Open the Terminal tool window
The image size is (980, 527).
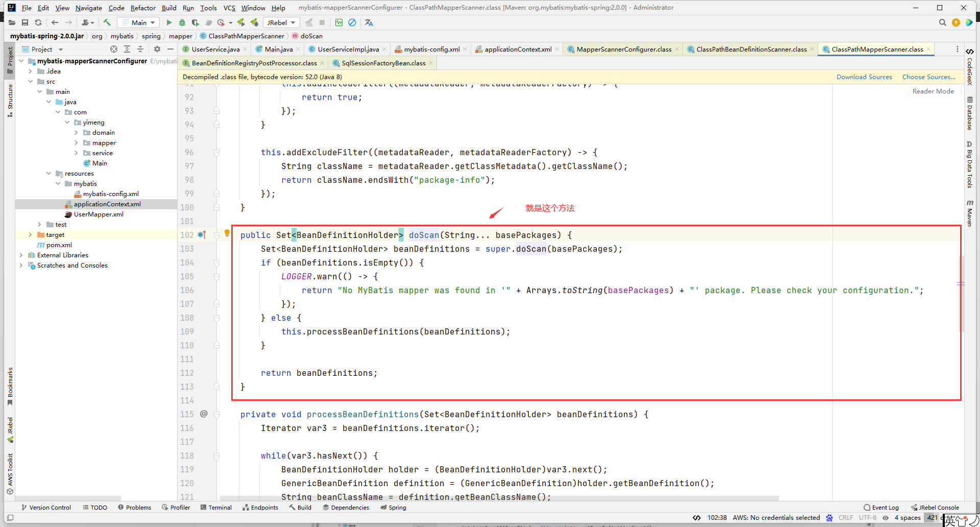[x=216, y=508]
